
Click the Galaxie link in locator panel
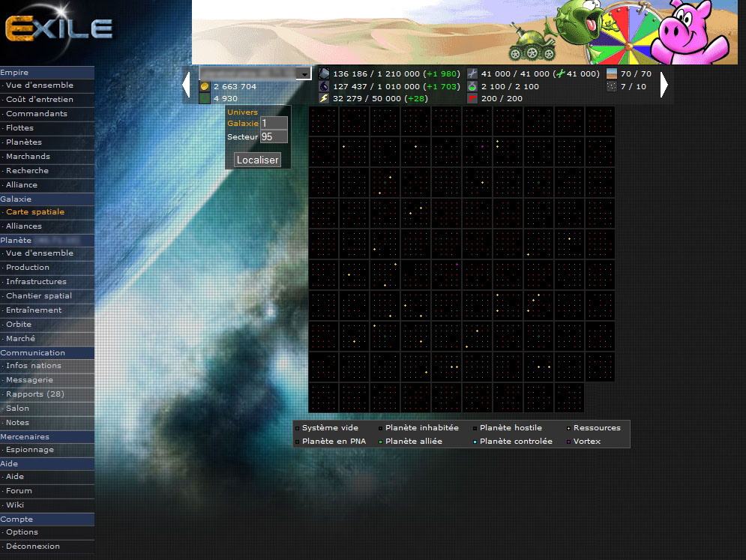click(242, 124)
